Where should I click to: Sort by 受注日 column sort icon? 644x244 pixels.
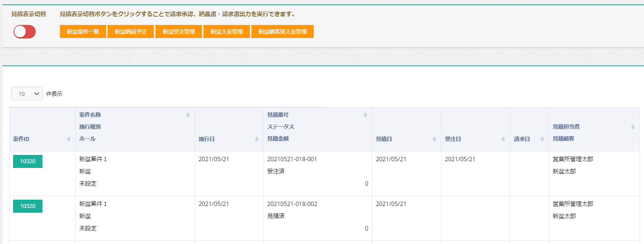point(503,139)
